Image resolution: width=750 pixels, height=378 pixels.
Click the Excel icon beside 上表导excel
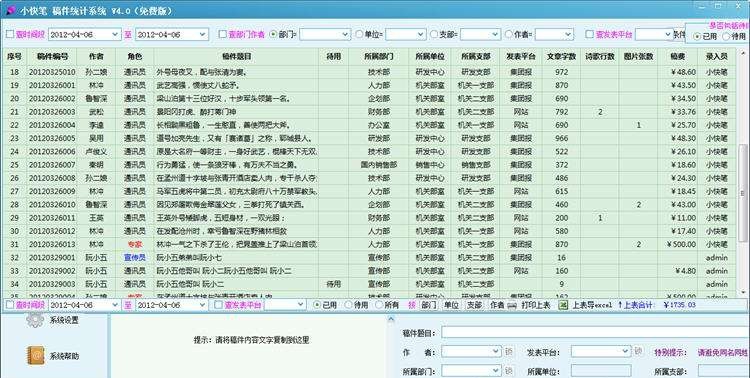click(564, 305)
